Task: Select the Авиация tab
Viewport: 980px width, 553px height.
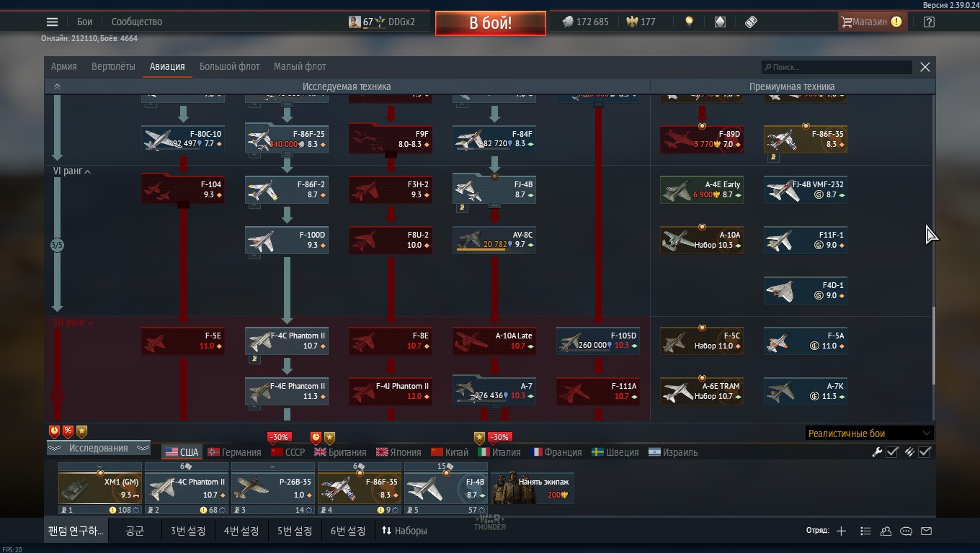Action: [167, 66]
